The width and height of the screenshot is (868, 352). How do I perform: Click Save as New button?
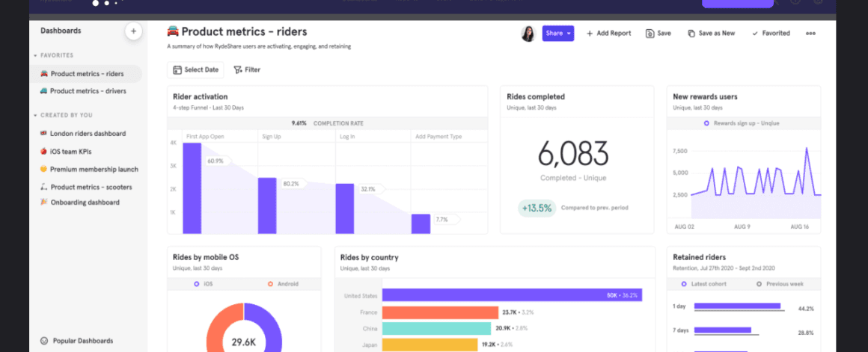pyautogui.click(x=711, y=34)
